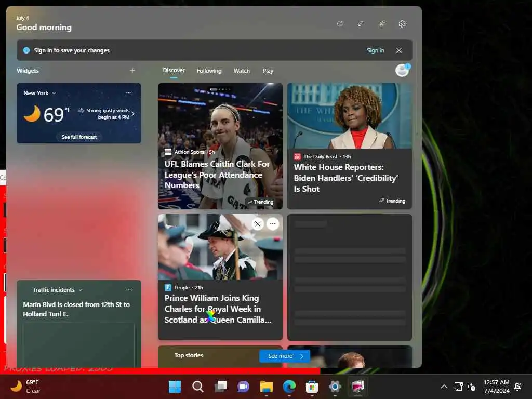Open Traffic incidents more options menu
This screenshot has width=532, height=399.
coord(128,290)
